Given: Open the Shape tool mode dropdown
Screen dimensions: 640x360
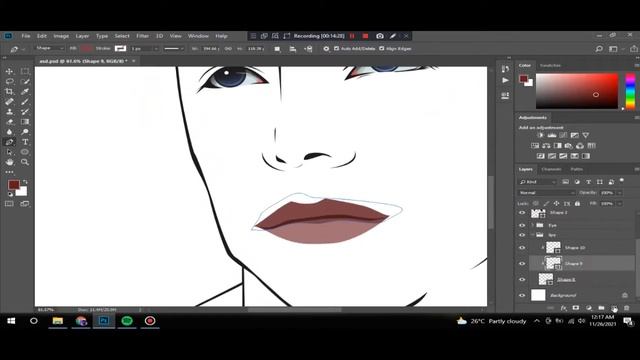Looking at the screenshot, I should tap(49, 48).
